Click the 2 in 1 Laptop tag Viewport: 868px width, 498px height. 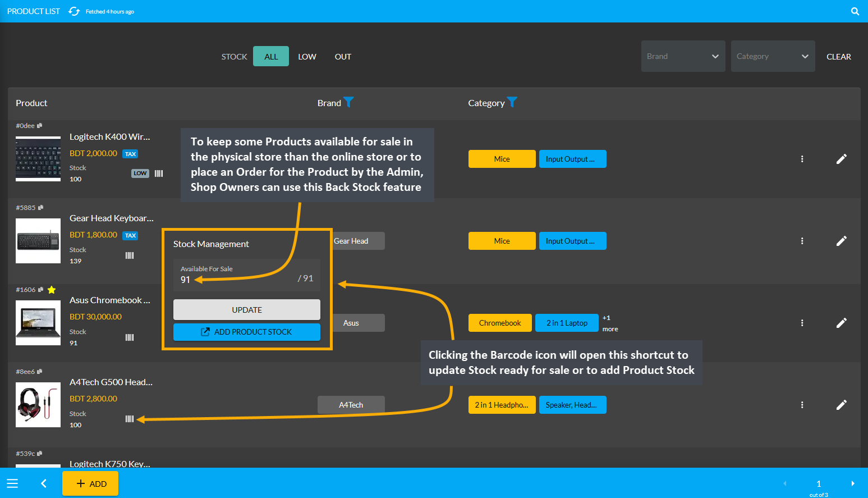tap(567, 323)
